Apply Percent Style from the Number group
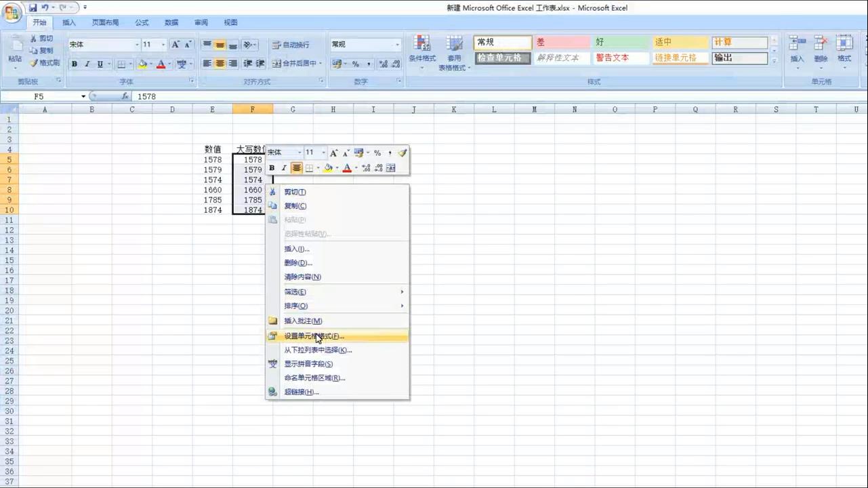The width and height of the screenshot is (868, 488). tap(356, 64)
